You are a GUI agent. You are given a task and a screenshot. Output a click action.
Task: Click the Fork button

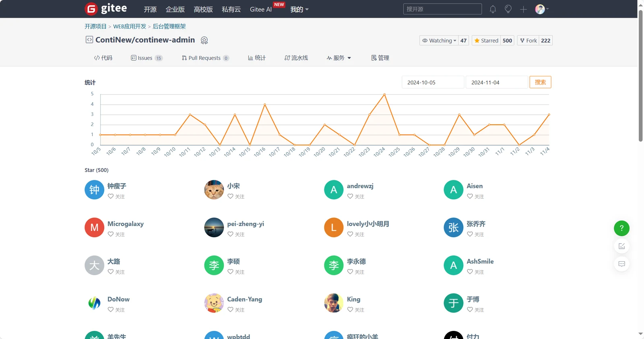[528, 40]
